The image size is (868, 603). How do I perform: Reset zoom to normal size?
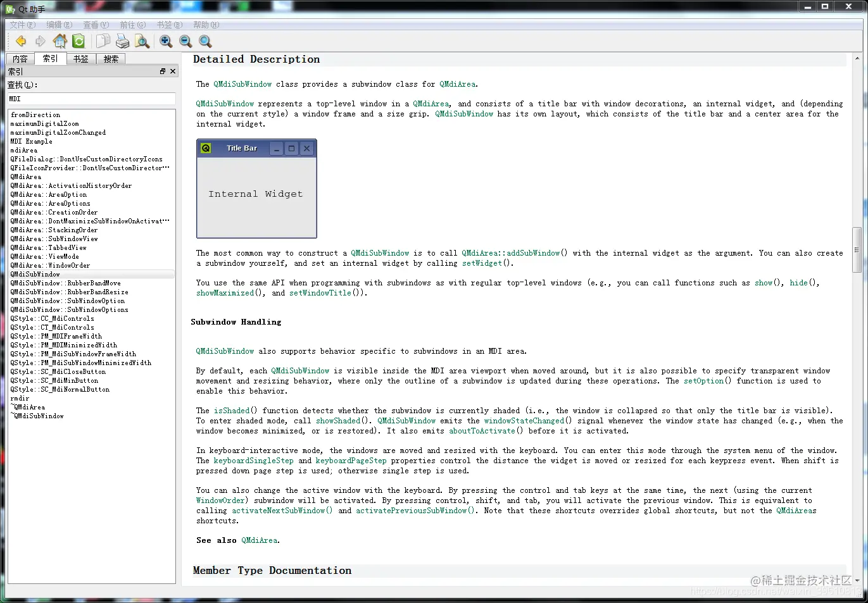(205, 41)
